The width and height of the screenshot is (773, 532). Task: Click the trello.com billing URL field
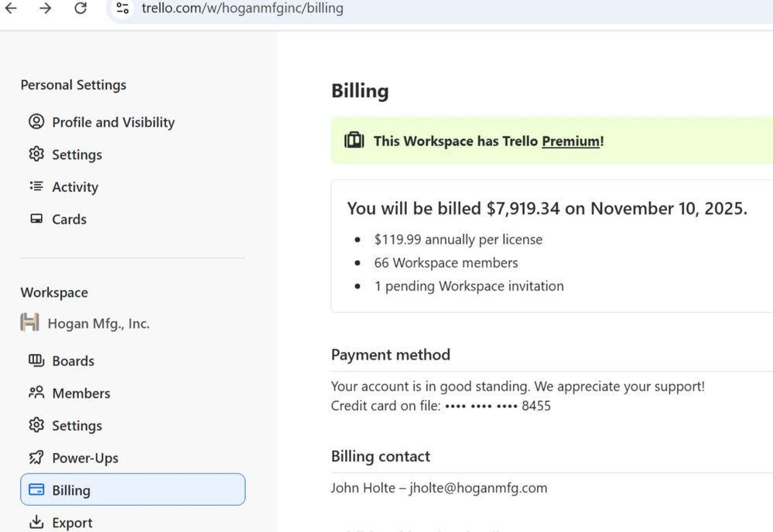pos(242,8)
